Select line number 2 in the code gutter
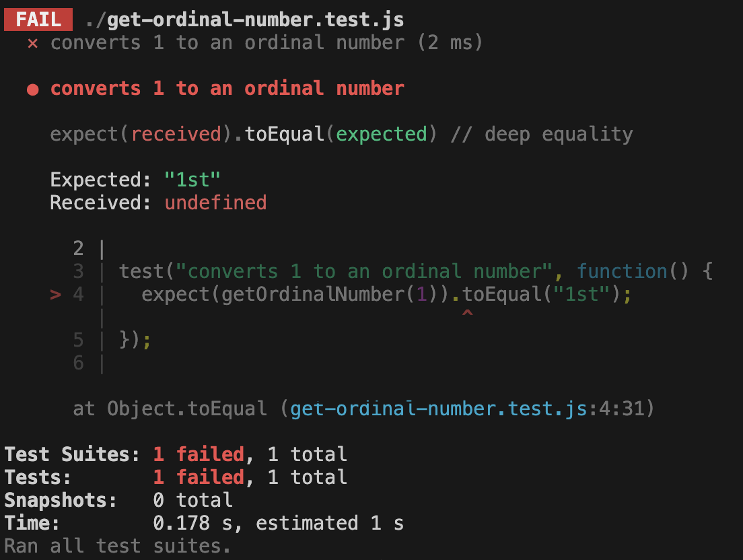This screenshot has width=743, height=560. [79, 248]
